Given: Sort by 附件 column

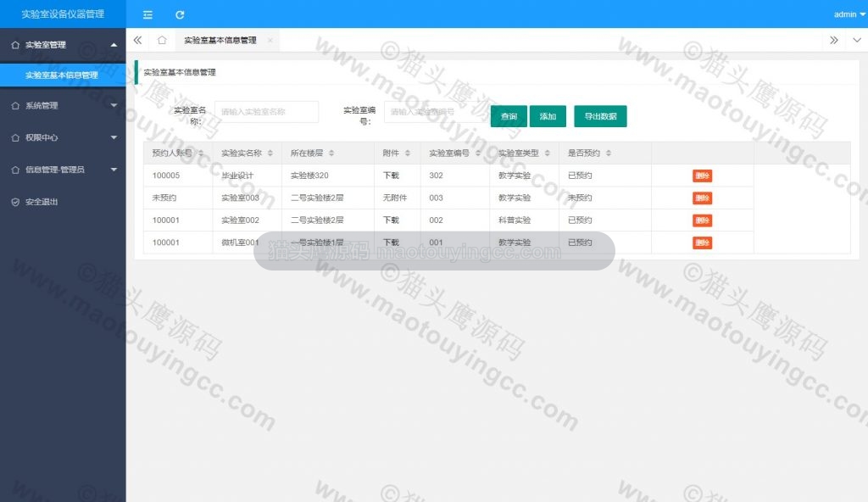Looking at the screenshot, I should [408, 153].
